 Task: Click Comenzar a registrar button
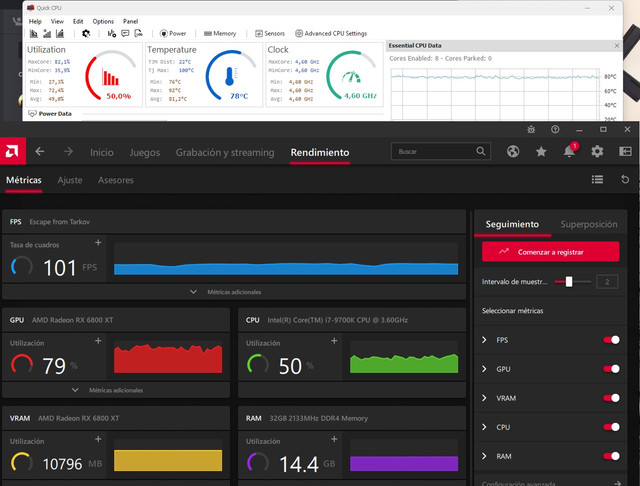click(551, 252)
